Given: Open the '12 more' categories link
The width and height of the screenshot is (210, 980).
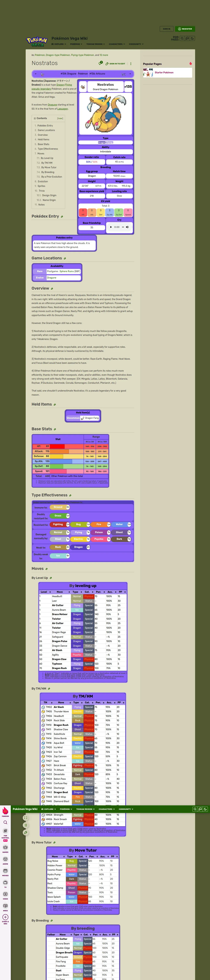Looking at the screenshot, I should 104,55.
